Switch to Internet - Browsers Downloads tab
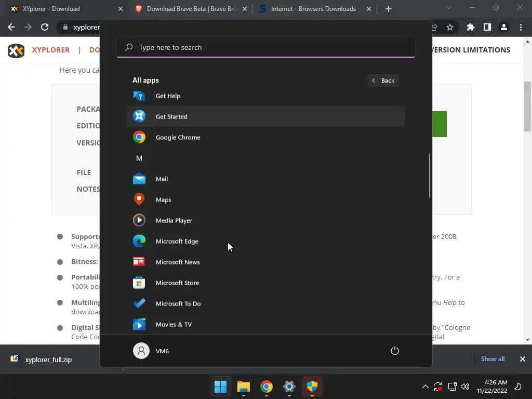 pyautogui.click(x=314, y=9)
